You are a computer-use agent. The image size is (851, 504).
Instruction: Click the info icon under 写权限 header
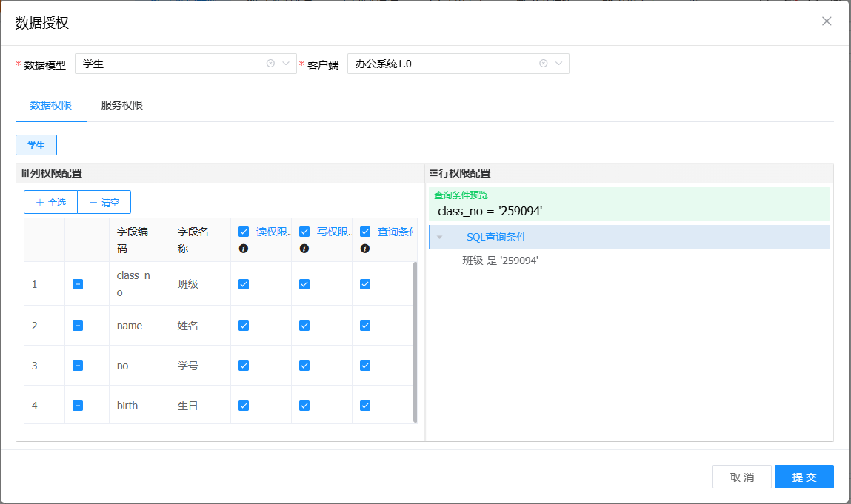point(304,249)
